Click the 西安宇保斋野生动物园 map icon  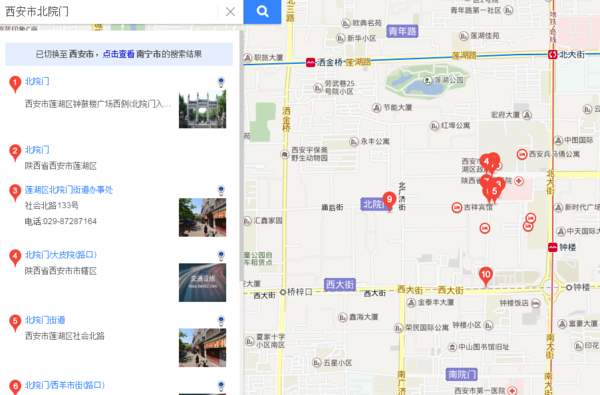[284, 154]
